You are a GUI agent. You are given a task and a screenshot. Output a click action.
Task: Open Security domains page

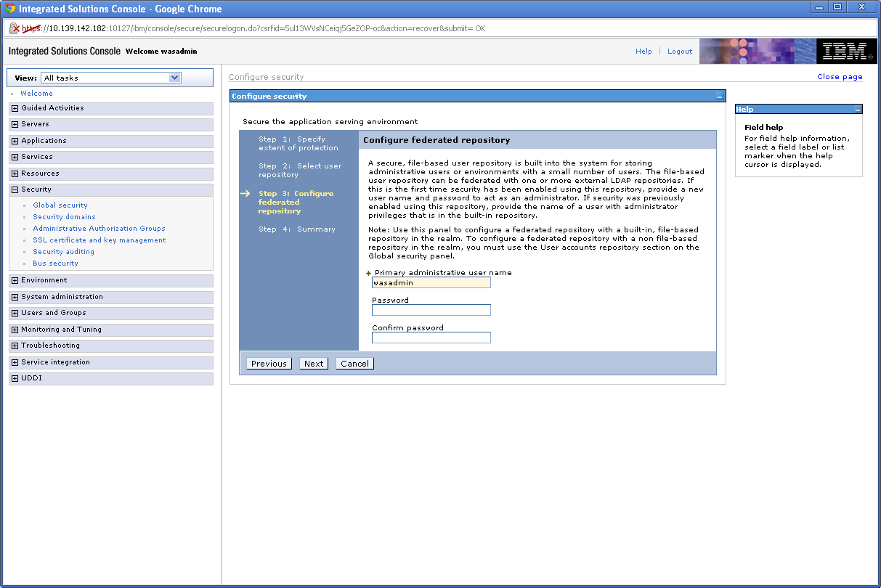(x=64, y=217)
